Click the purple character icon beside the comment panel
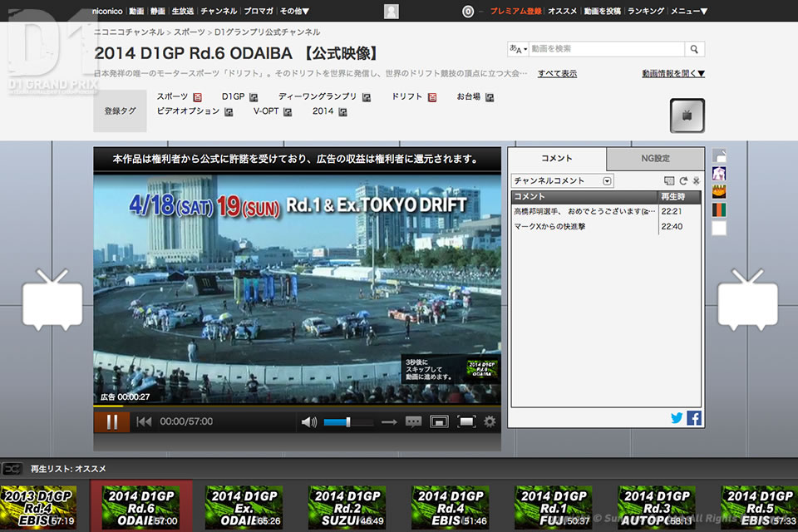This screenshot has height=532, width=798. coord(719,173)
